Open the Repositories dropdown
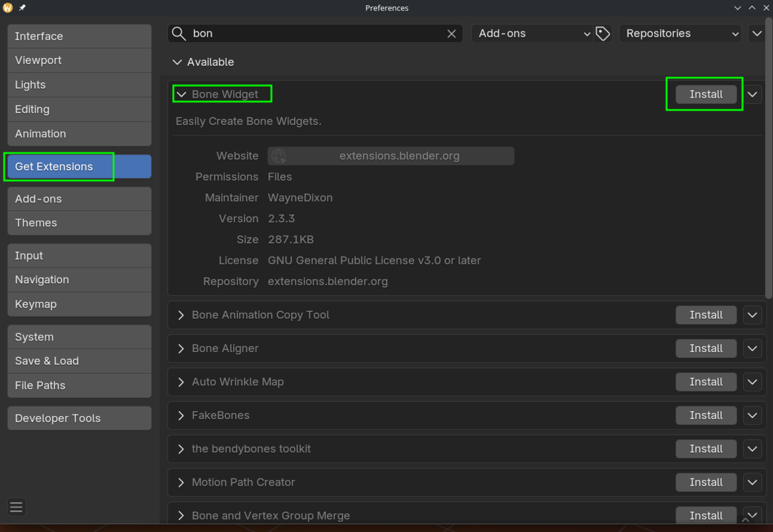This screenshot has width=773, height=532. pyautogui.click(x=681, y=33)
